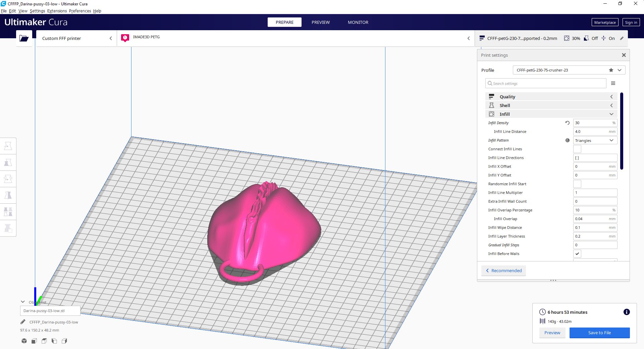Select the Rotate tool in left toolbar

coord(8,179)
